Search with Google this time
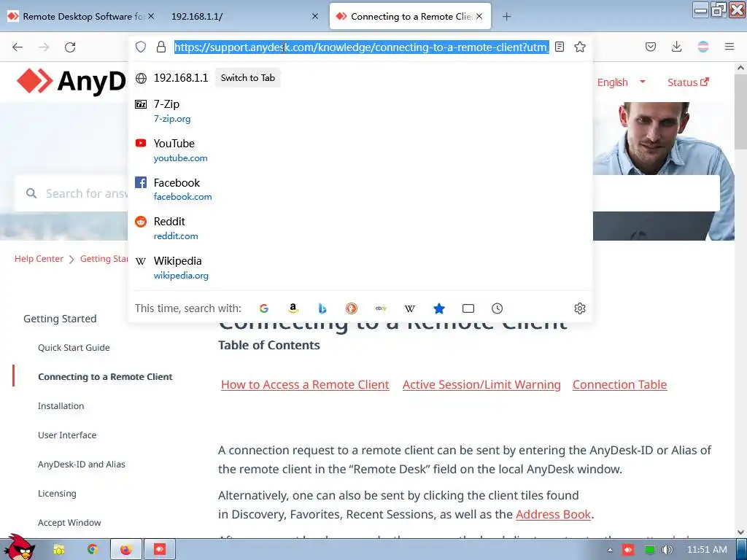 264,308
